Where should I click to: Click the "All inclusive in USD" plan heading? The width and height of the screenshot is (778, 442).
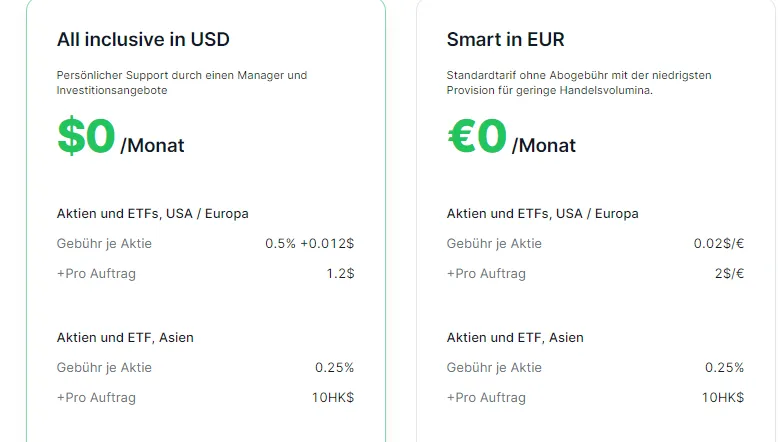coord(143,40)
